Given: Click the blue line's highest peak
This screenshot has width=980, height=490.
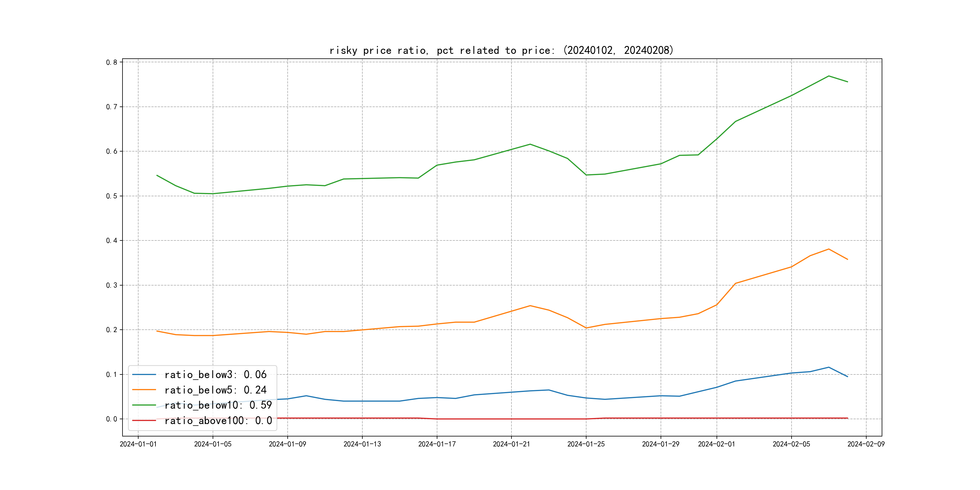Looking at the screenshot, I should pyautogui.click(x=828, y=367).
